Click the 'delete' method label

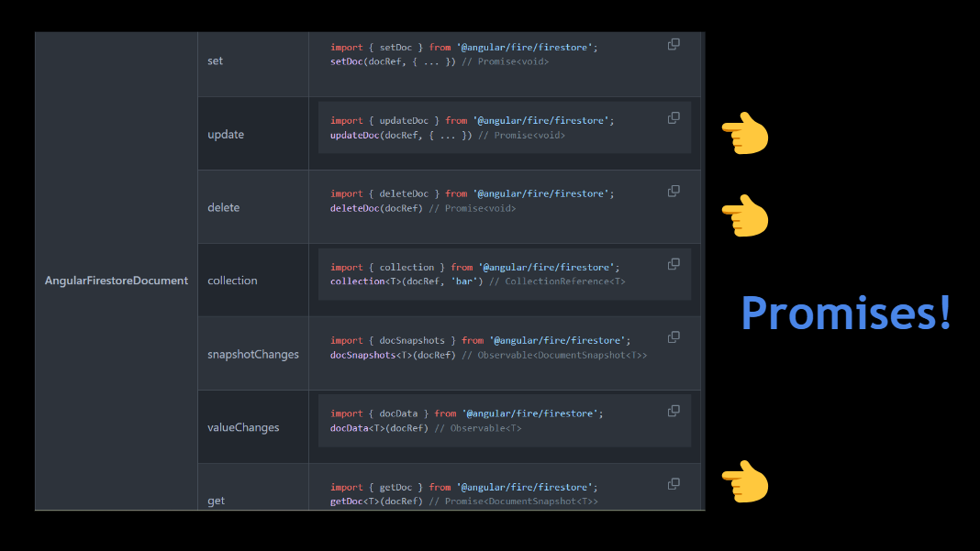point(223,207)
